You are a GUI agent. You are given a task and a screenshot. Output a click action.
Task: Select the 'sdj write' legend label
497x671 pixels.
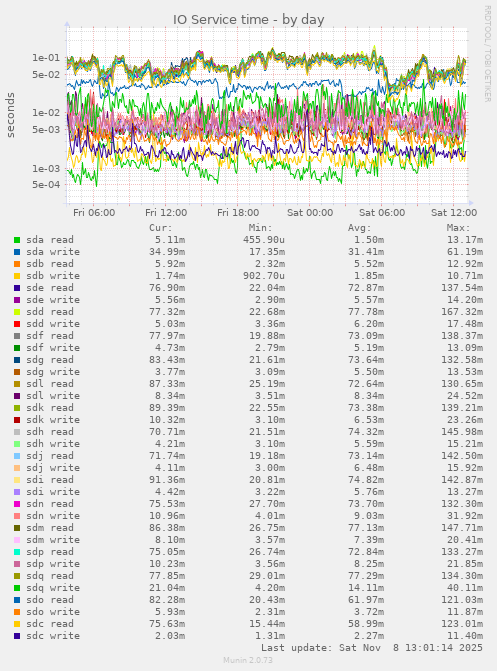pos(53,468)
